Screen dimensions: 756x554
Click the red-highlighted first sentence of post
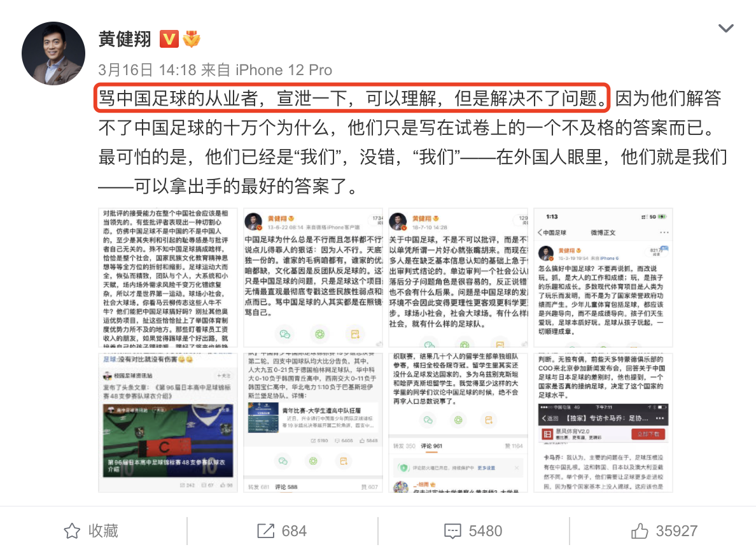coord(352,98)
